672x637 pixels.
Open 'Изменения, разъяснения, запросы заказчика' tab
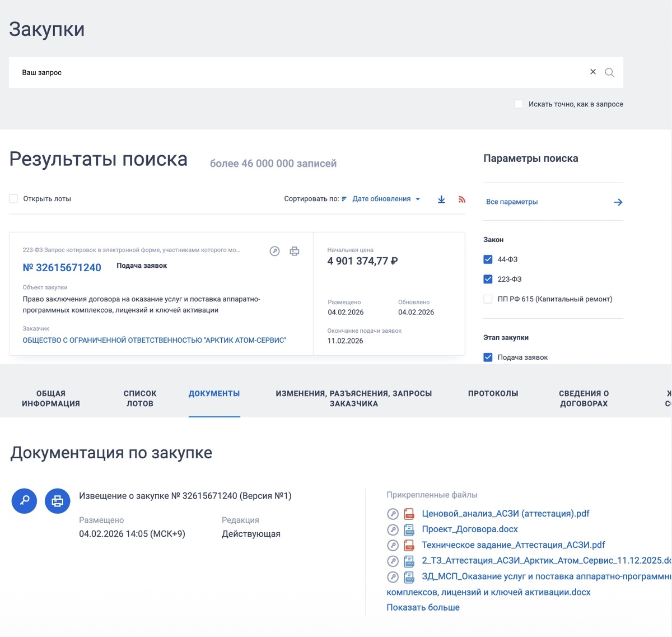coord(354,398)
